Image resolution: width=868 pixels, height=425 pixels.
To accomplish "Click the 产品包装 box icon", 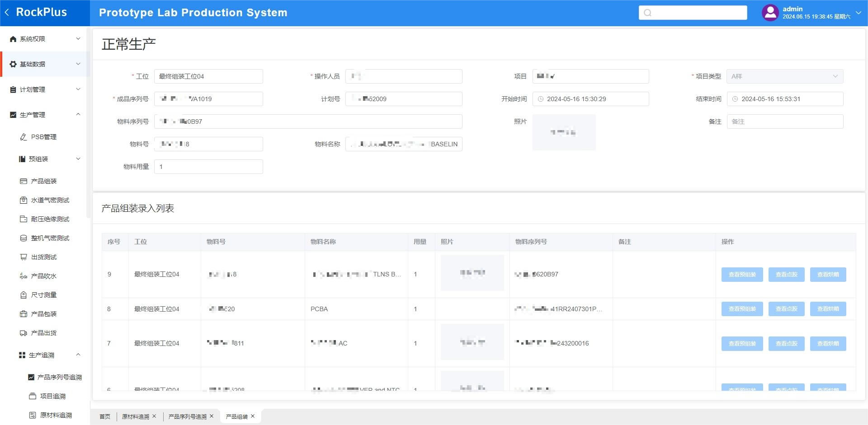I will (24, 314).
